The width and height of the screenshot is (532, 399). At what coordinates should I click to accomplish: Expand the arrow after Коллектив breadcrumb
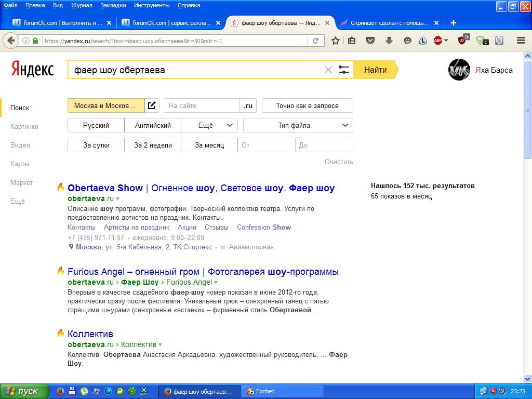160,345
